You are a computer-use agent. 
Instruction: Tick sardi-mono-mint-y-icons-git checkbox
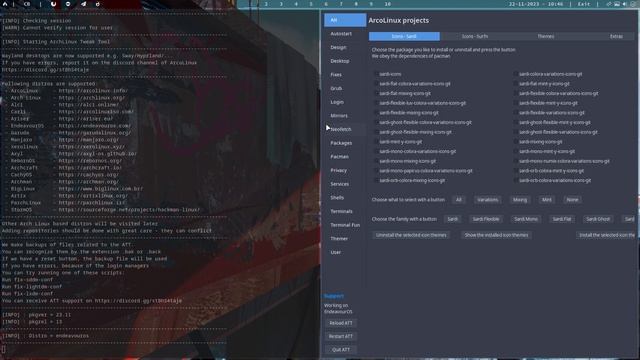516,151
